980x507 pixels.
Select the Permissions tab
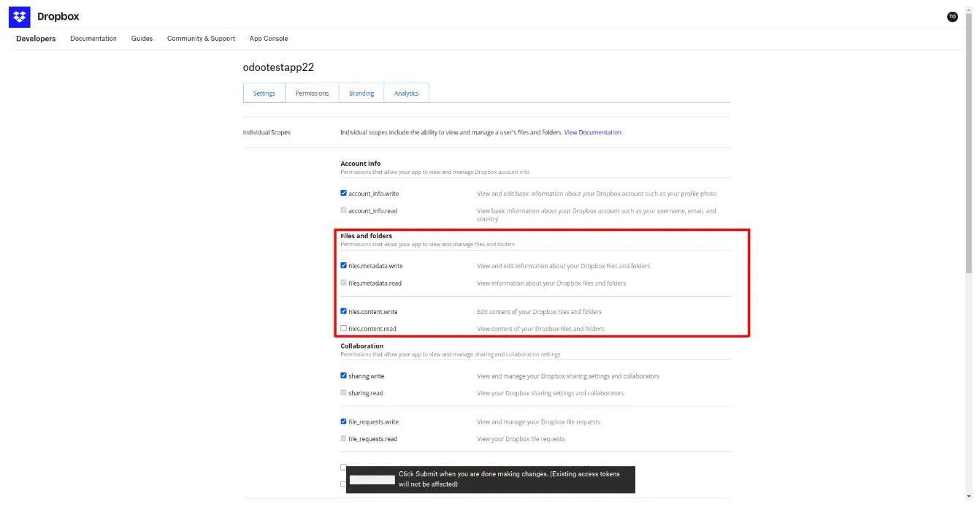312,93
